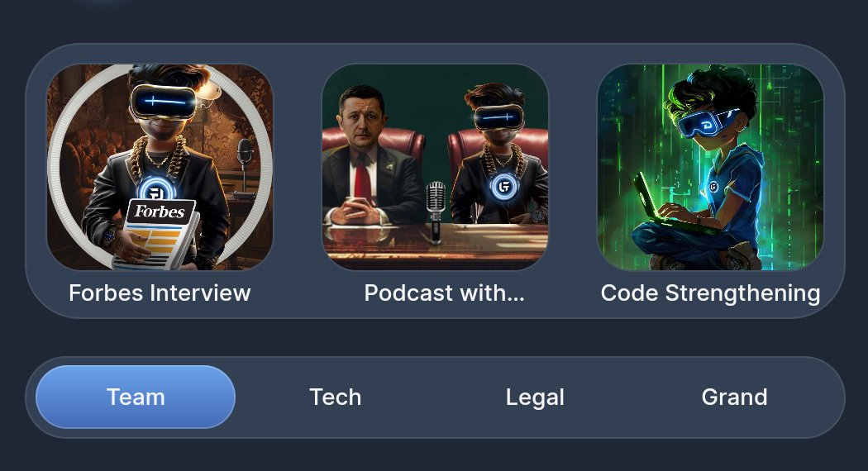Screen dimensions: 868x471
Task: Switch to the Legal tab
Action: point(535,397)
